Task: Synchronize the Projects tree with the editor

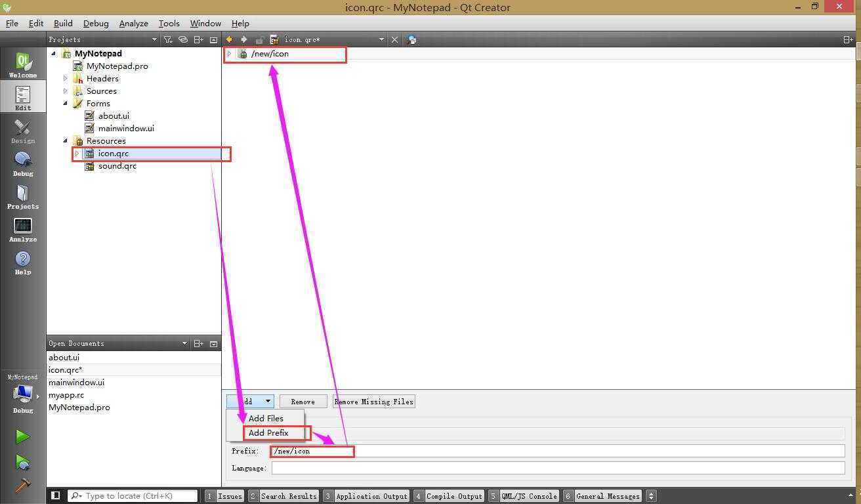Action: tap(183, 39)
